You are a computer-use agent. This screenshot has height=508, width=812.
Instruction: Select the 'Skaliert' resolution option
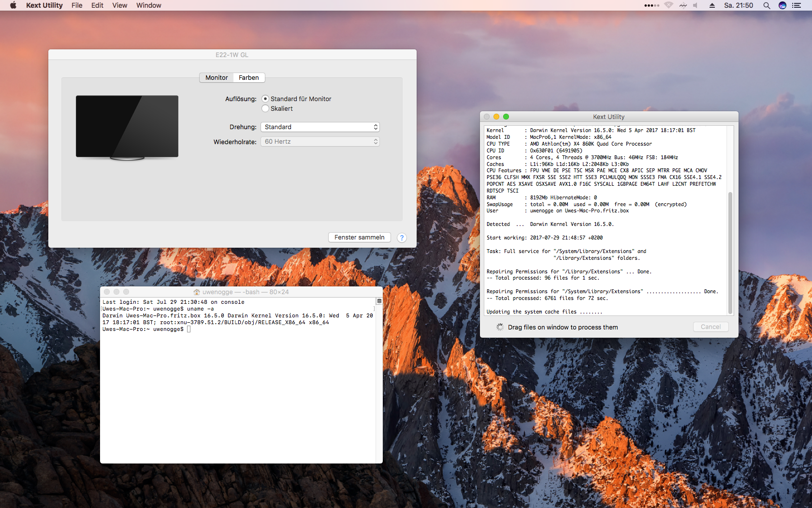(265, 109)
